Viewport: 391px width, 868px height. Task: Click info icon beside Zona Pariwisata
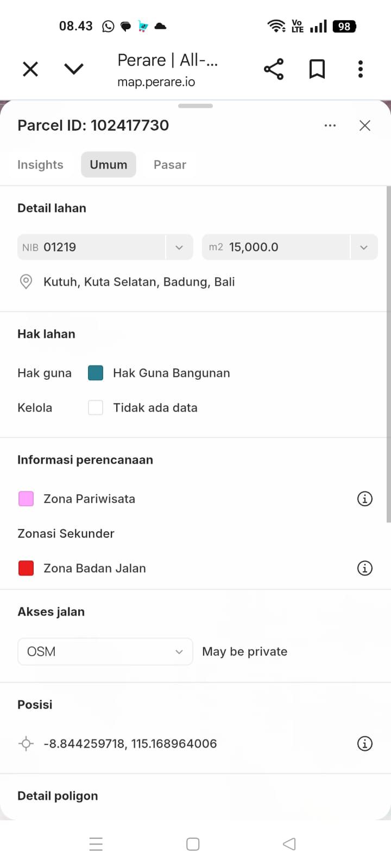tap(365, 499)
